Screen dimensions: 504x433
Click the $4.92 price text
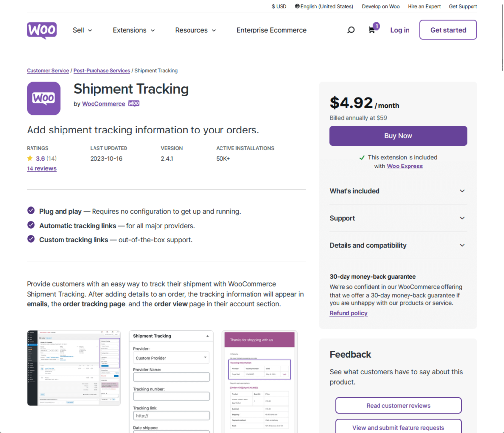tap(351, 103)
